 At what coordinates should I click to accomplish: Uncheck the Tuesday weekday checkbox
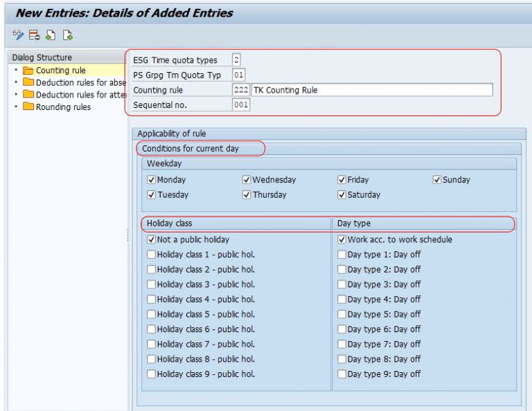tap(151, 194)
